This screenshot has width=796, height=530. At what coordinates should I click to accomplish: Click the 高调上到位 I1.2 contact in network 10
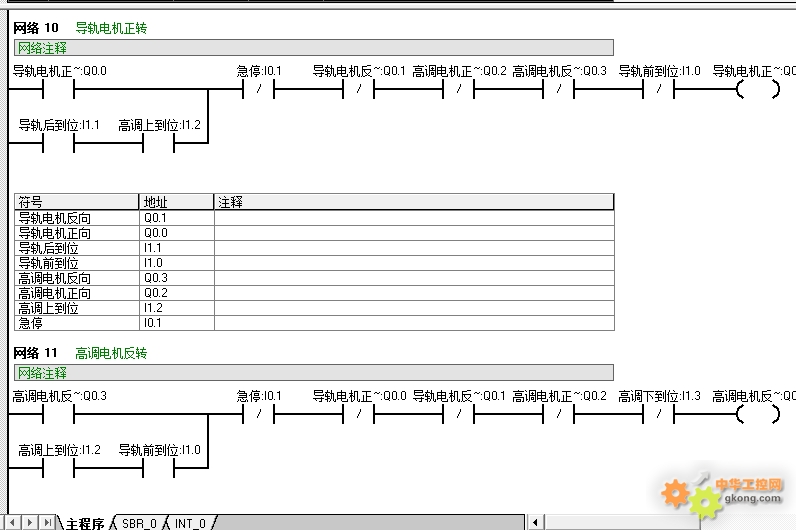[x=158, y=144]
